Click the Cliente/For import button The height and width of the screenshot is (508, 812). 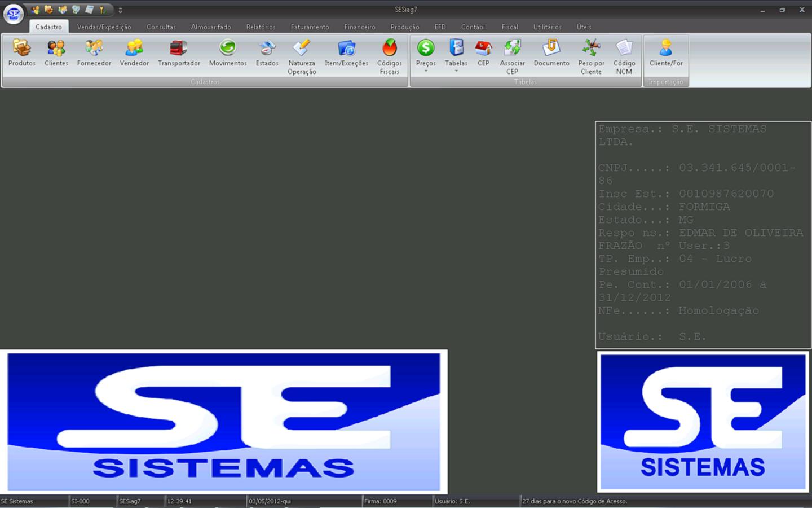tap(666, 54)
